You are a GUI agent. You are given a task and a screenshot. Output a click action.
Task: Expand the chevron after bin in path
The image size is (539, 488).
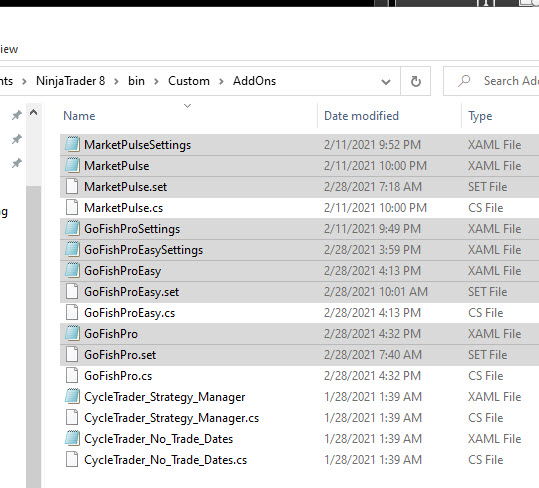click(x=156, y=81)
